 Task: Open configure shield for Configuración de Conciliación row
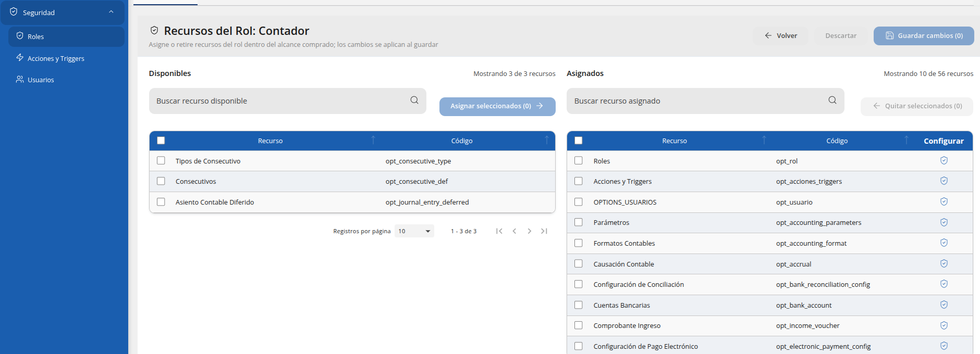coord(944,284)
